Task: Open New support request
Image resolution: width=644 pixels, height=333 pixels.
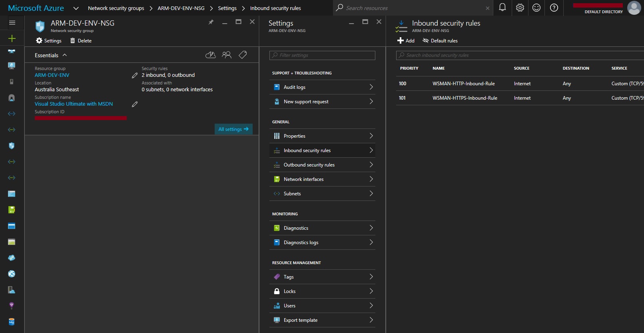Action: (x=322, y=102)
